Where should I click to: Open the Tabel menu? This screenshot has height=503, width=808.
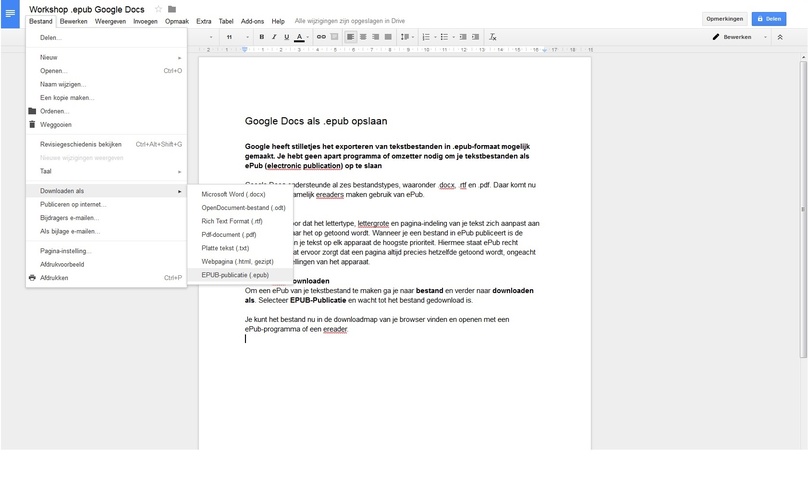[226, 21]
